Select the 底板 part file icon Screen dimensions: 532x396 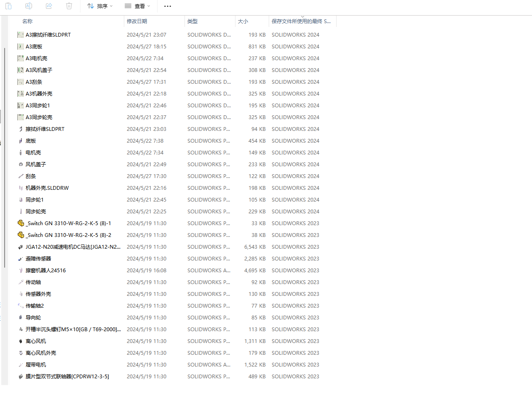[21, 141]
